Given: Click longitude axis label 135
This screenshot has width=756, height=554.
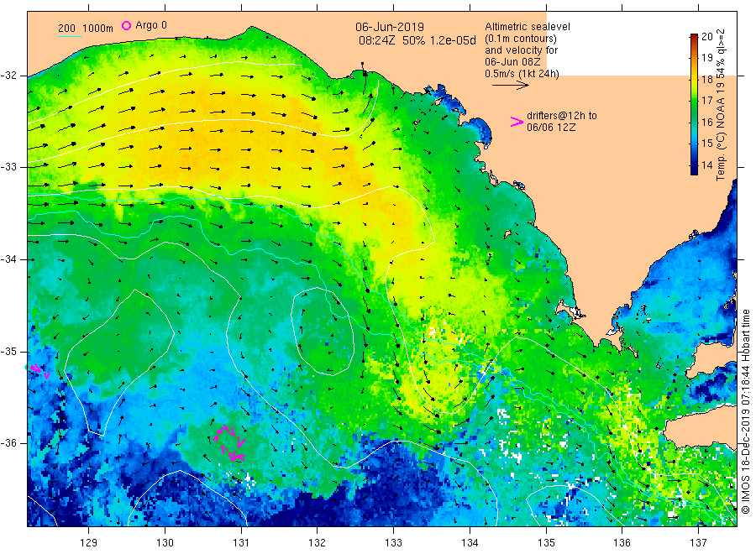Looking at the screenshot, I should coord(546,543).
